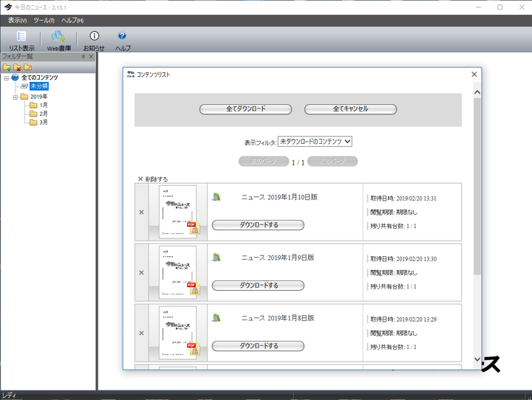Screen dimensions: 532x400
Task: Collapse the 全てのコンテンツ tree node
Action: pos(6,77)
